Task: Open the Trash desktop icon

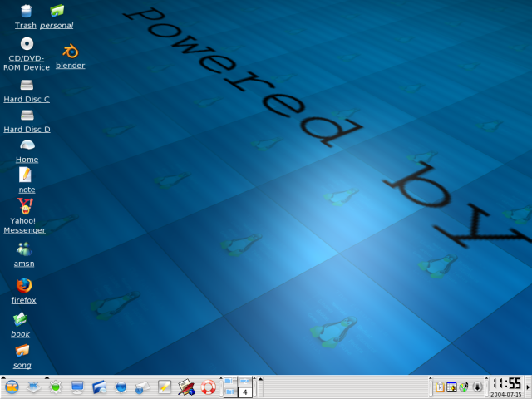Action: [26, 12]
